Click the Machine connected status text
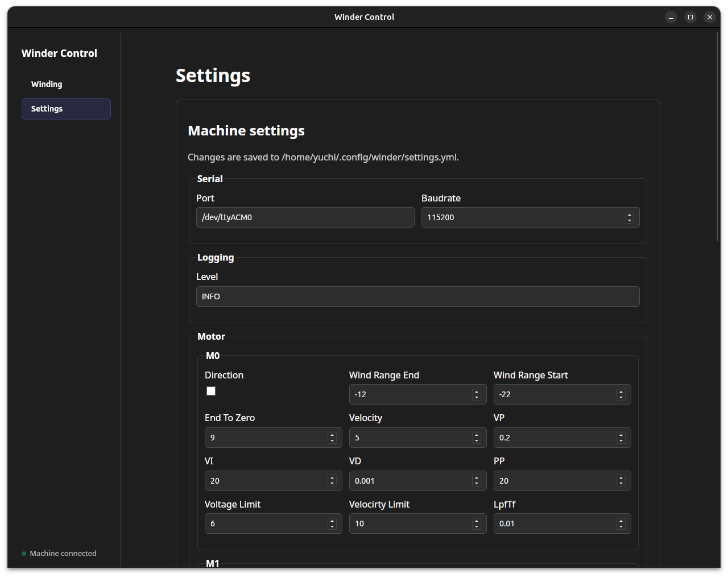The width and height of the screenshot is (728, 577). pyautogui.click(x=63, y=553)
